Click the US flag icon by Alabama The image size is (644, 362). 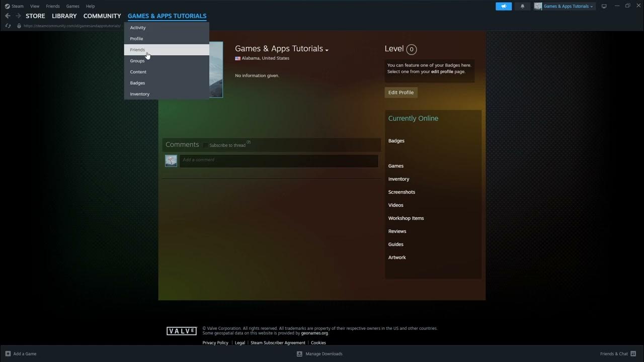(x=237, y=58)
